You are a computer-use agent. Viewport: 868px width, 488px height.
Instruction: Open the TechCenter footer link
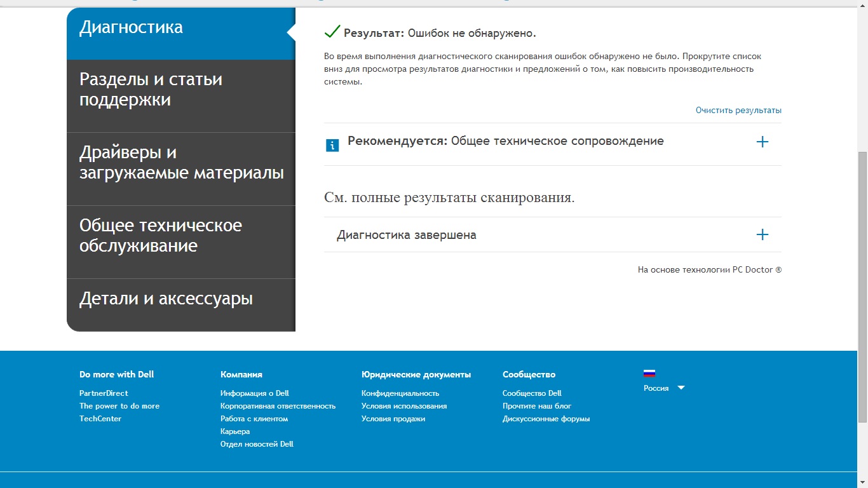click(100, 419)
